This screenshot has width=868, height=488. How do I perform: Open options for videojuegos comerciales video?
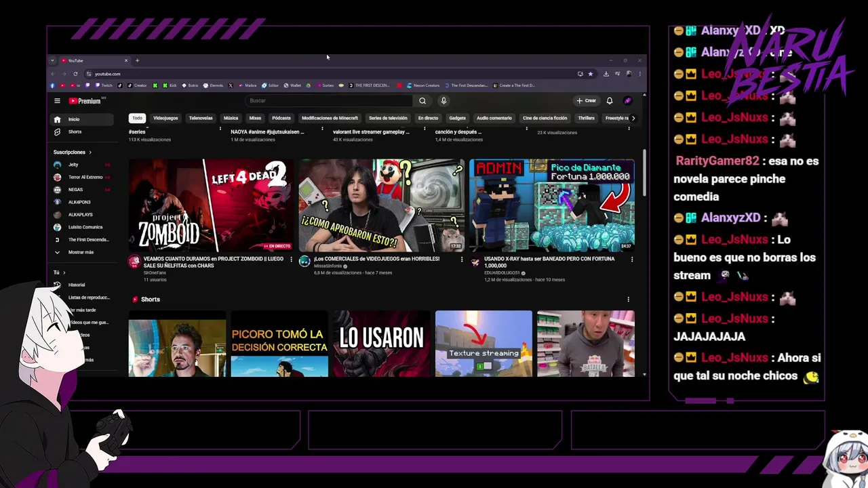462,260
